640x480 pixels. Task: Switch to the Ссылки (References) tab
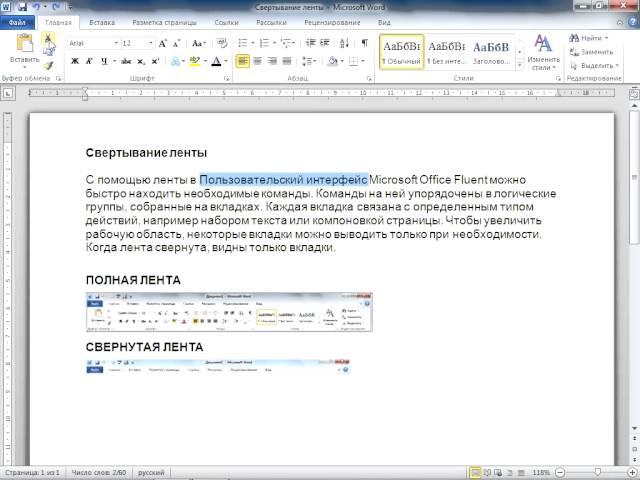coord(227,22)
